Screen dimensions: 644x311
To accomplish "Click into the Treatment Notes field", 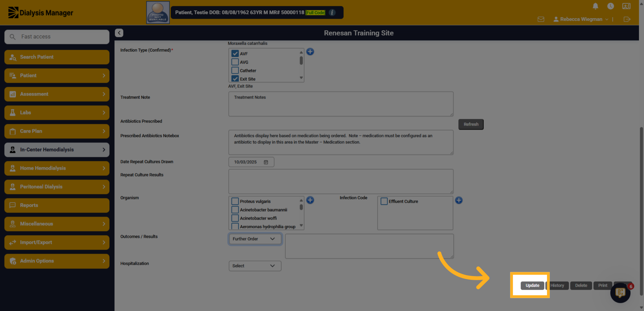I will pos(341,104).
